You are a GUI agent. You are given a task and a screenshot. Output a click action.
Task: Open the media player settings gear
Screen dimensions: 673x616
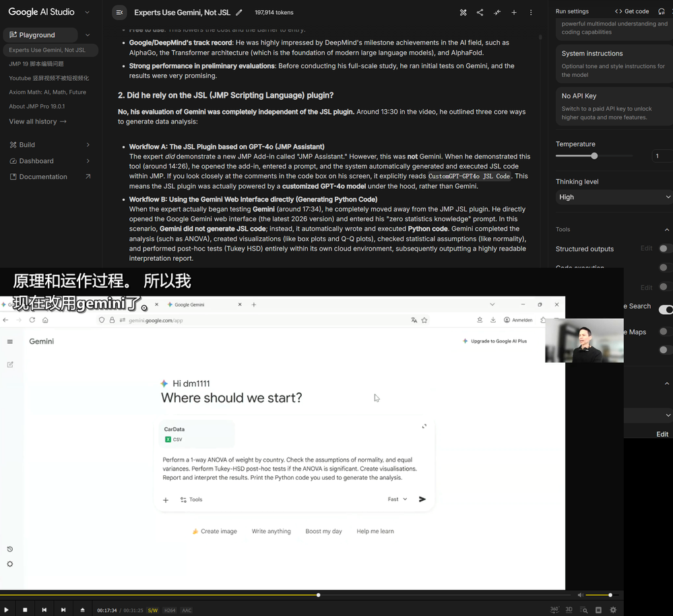pyautogui.click(x=613, y=609)
